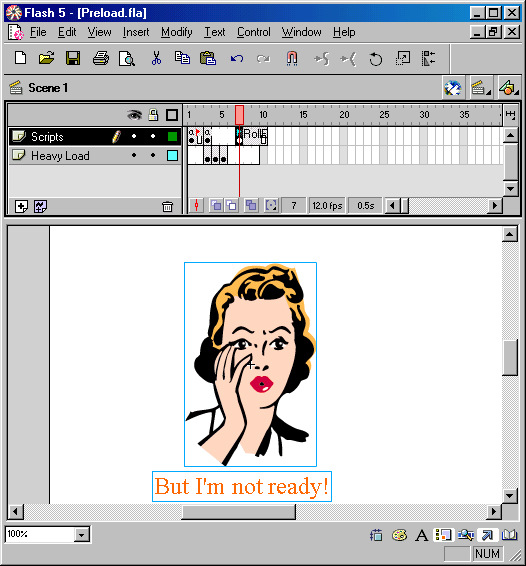The width and height of the screenshot is (526, 566).
Task: Open the Control menu
Action: (x=253, y=32)
